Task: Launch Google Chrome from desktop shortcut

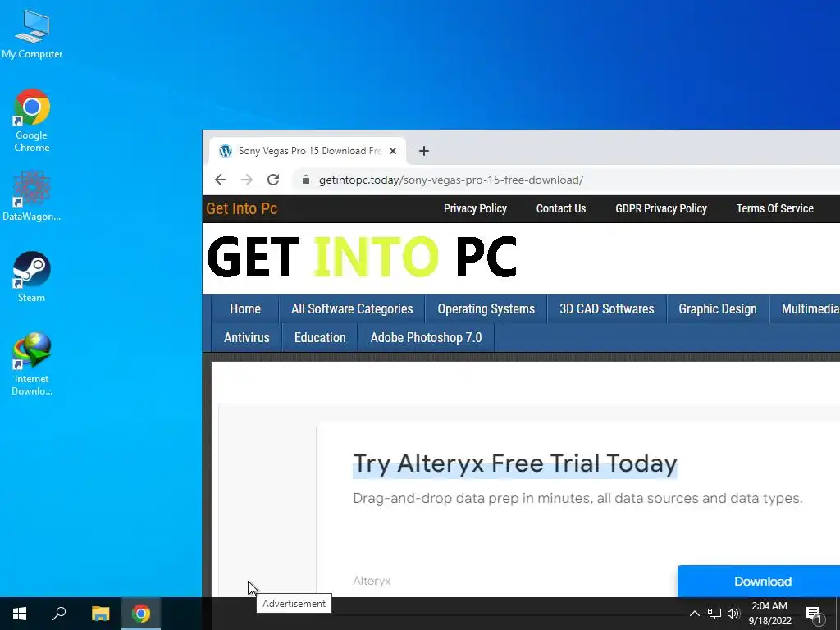Action: [x=32, y=120]
